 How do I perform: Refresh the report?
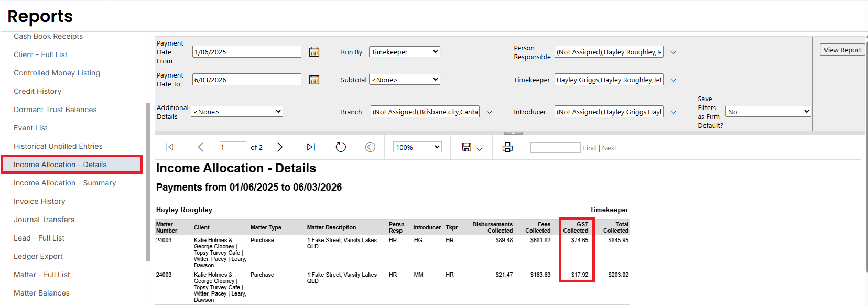341,147
